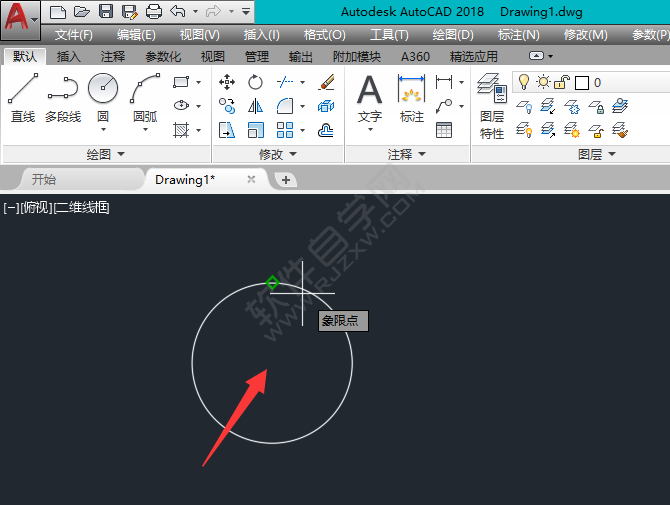Screen dimensions: 670x505
Task: Activate the Explode tool
Action: pyautogui.click(x=326, y=106)
